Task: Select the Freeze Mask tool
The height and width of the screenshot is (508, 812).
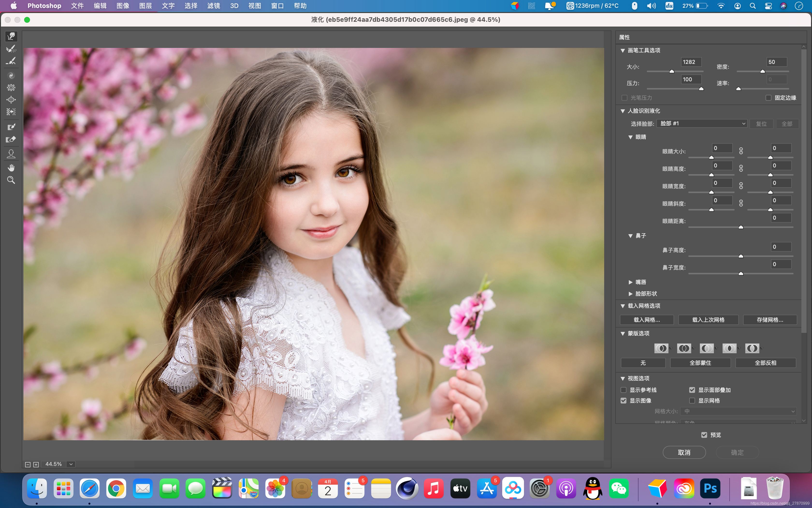Action: pyautogui.click(x=11, y=127)
